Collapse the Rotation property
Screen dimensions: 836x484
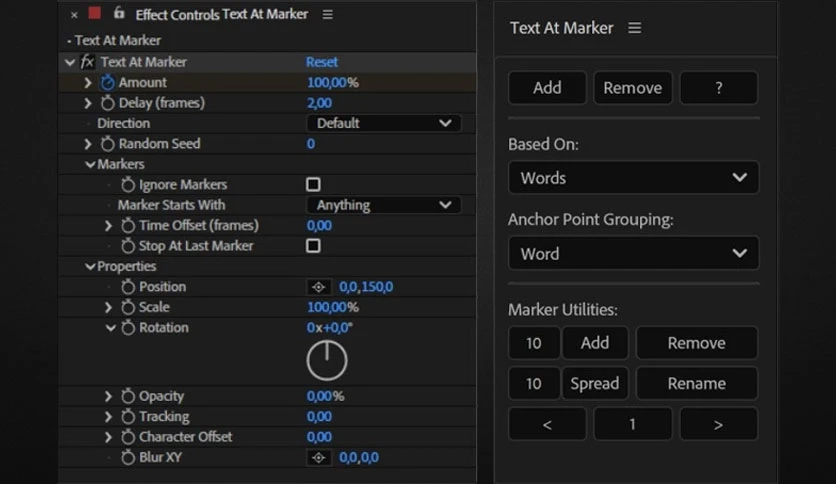tap(110, 328)
